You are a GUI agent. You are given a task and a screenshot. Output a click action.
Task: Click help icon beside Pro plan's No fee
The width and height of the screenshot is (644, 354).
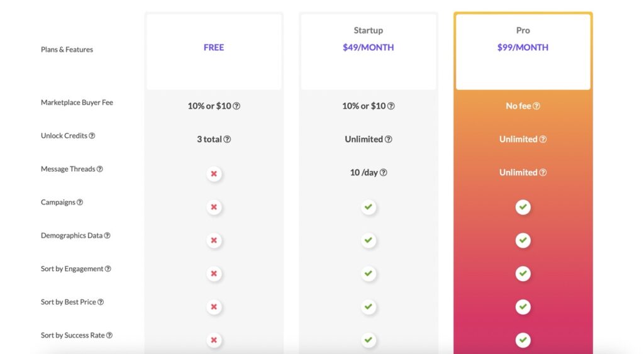(536, 106)
